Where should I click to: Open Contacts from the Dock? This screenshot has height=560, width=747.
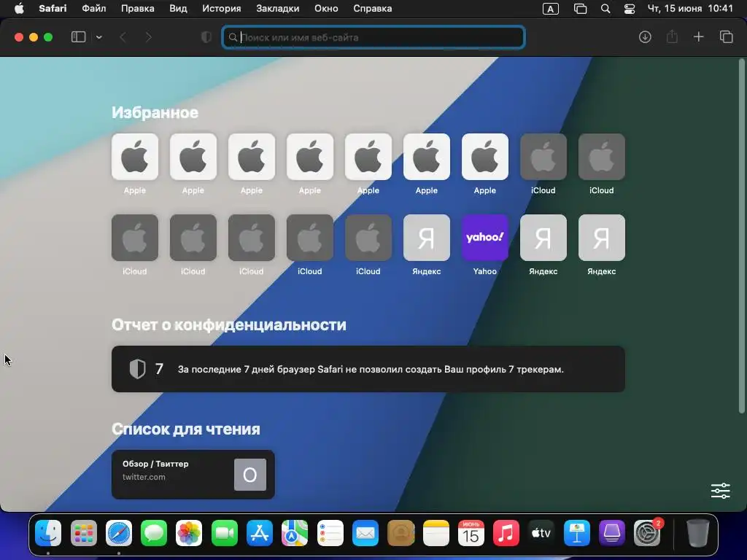pyautogui.click(x=400, y=533)
